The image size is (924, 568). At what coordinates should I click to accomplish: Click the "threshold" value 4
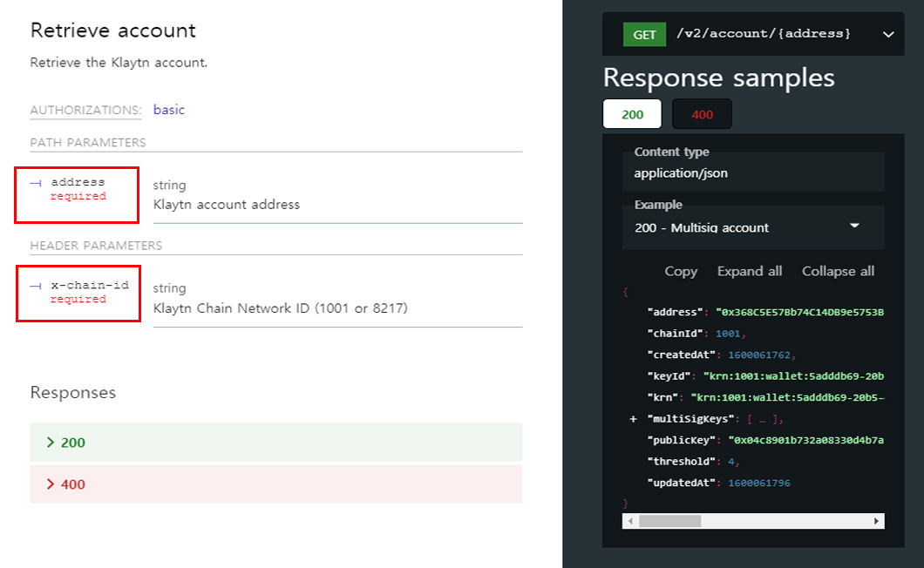coord(730,462)
